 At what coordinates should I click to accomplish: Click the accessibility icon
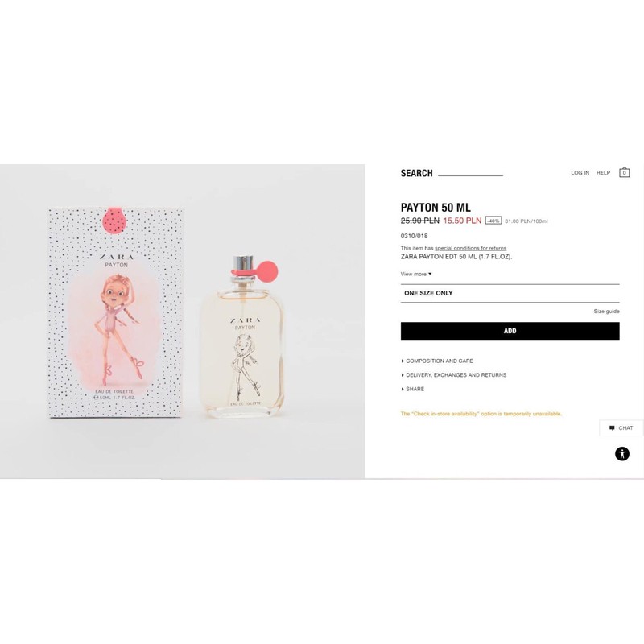click(x=621, y=454)
